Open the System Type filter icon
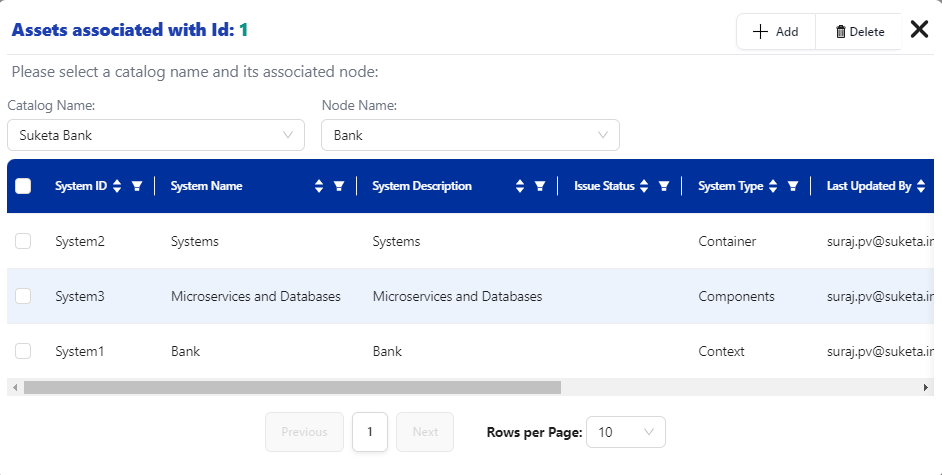Screen dimensions: 942x475 [793, 186]
